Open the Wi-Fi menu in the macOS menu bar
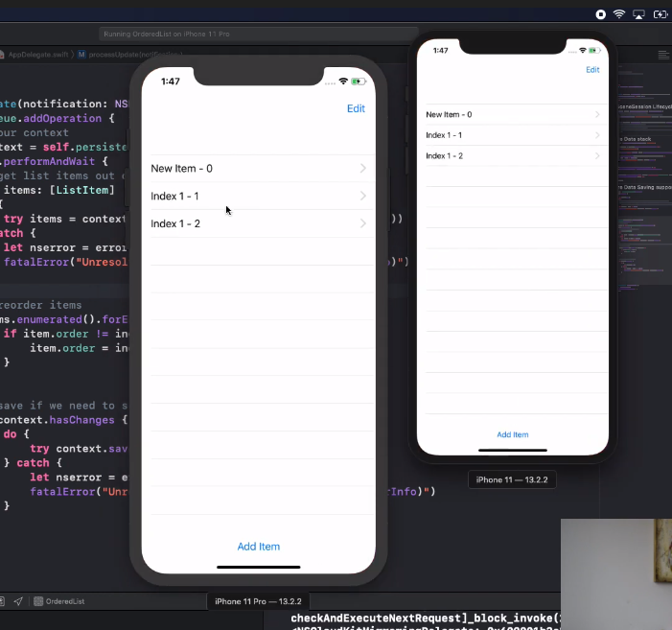Screen dimensions: 672x630 point(619,14)
